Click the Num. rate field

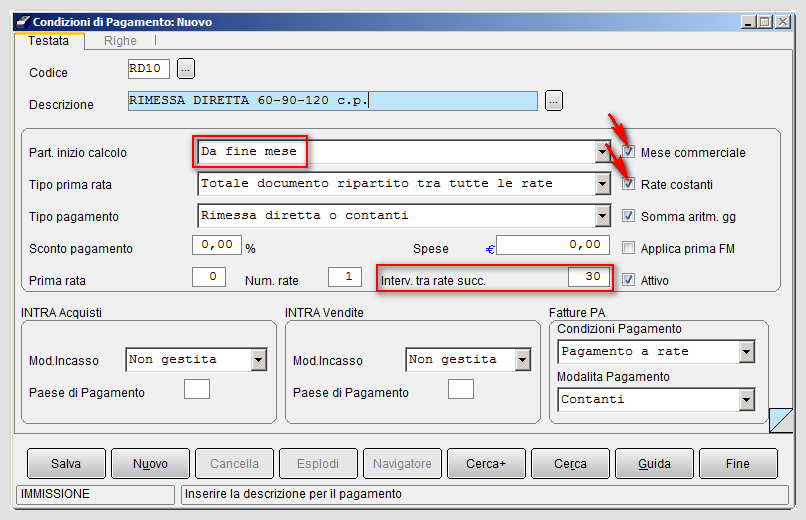[345, 277]
